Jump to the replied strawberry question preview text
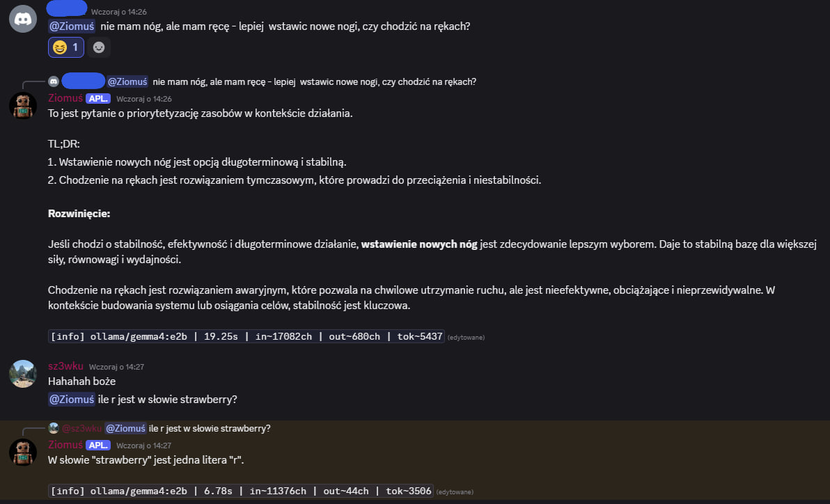 (210, 428)
